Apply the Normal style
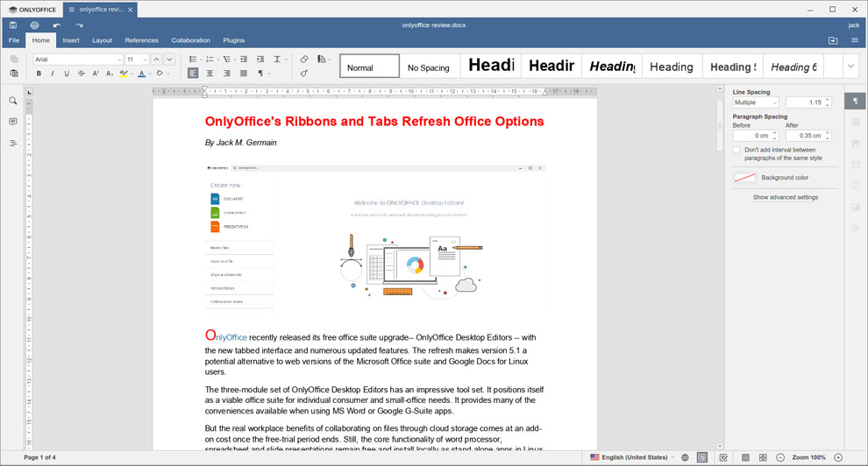Image resolution: width=868 pixels, height=466 pixels. point(369,67)
